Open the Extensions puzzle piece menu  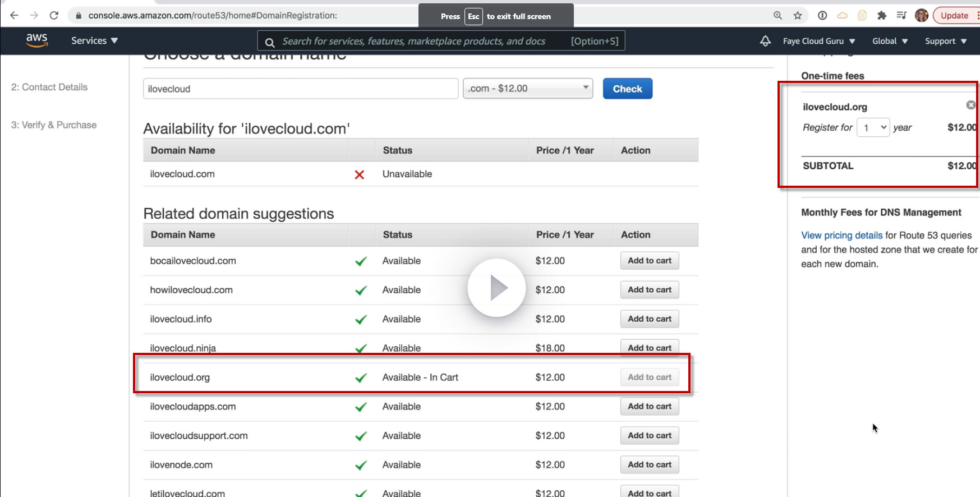tap(882, 16)
